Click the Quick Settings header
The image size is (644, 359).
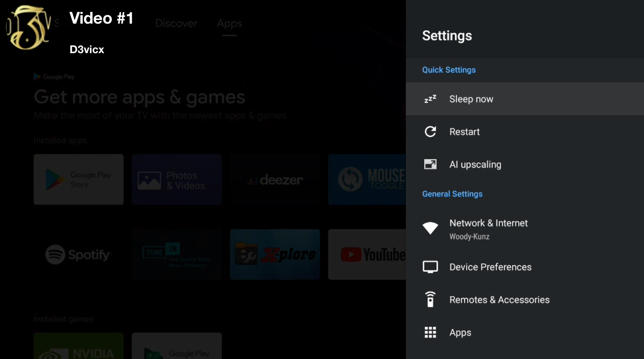[x=449, y=70]
